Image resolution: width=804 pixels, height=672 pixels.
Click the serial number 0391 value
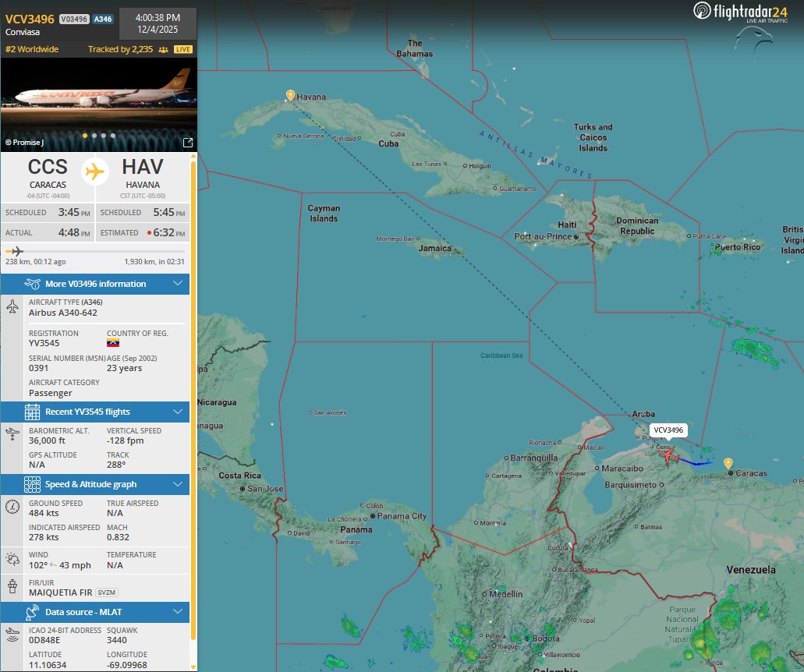click(x=38, y=368)
